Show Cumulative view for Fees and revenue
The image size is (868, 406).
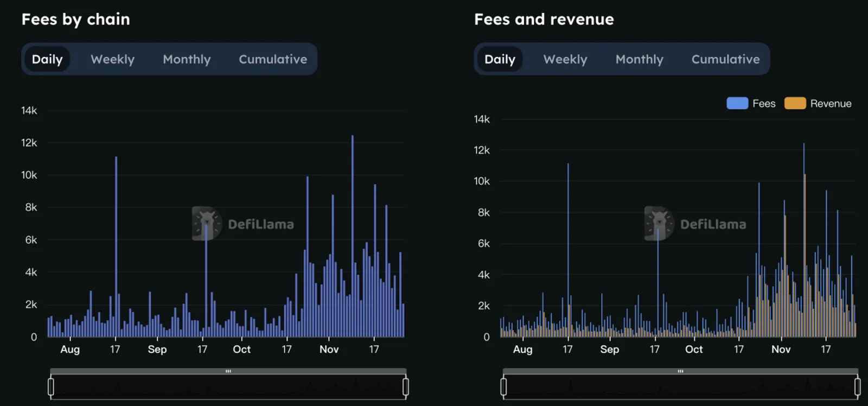click(x=725, y=59)
